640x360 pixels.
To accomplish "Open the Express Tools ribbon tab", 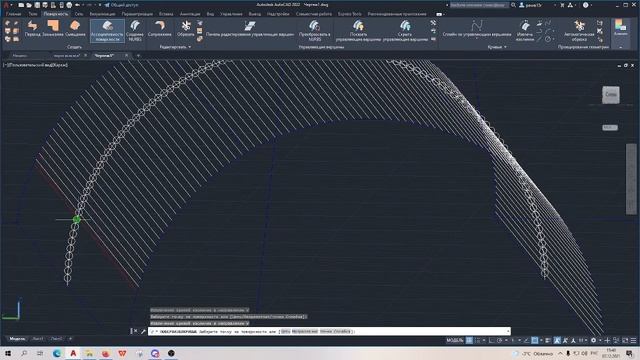I will 349,14.
